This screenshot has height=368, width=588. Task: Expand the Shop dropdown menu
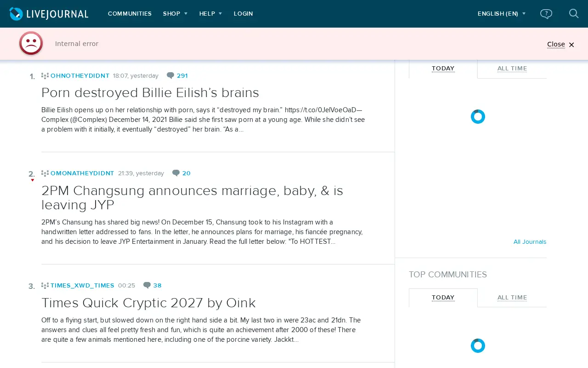pos(175,14)
